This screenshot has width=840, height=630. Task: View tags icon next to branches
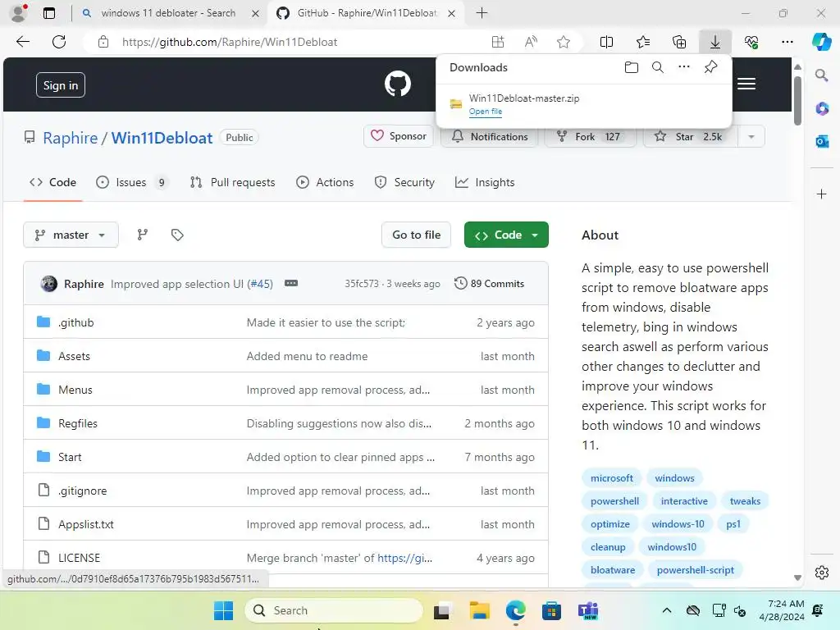coord(177,235)
